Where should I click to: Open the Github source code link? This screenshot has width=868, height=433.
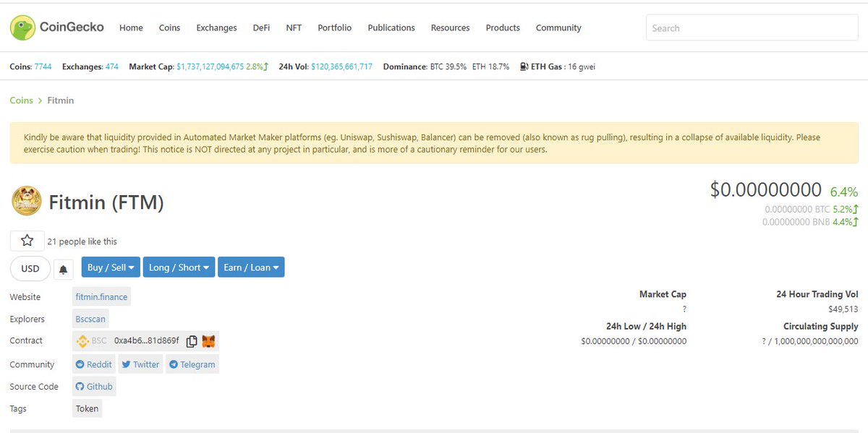tap(94, 387)
